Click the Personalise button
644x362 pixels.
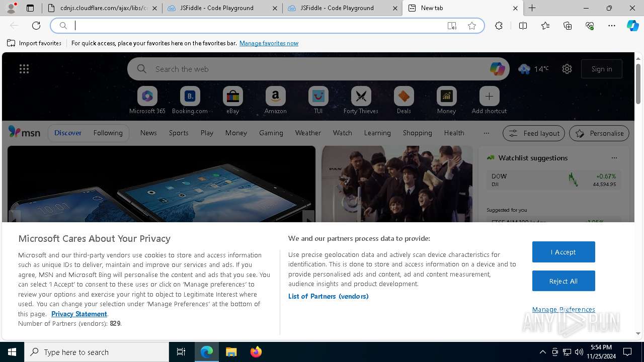599,133
